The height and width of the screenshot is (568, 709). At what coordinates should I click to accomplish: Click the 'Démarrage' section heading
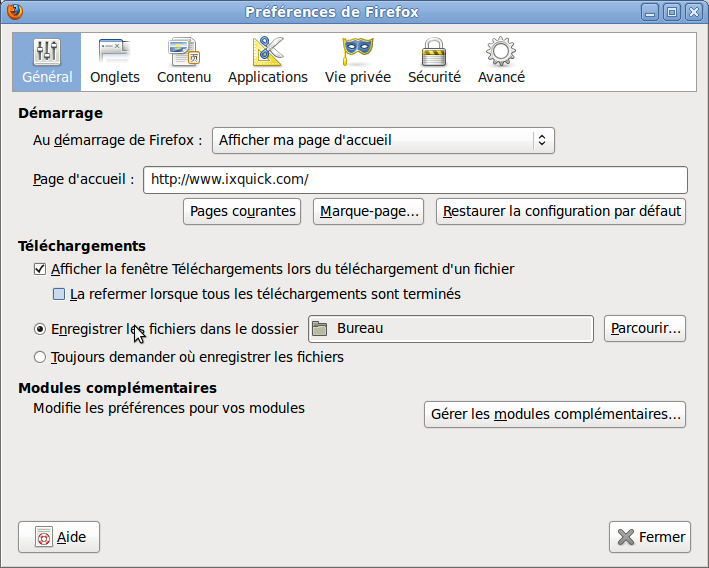(61, 113)
